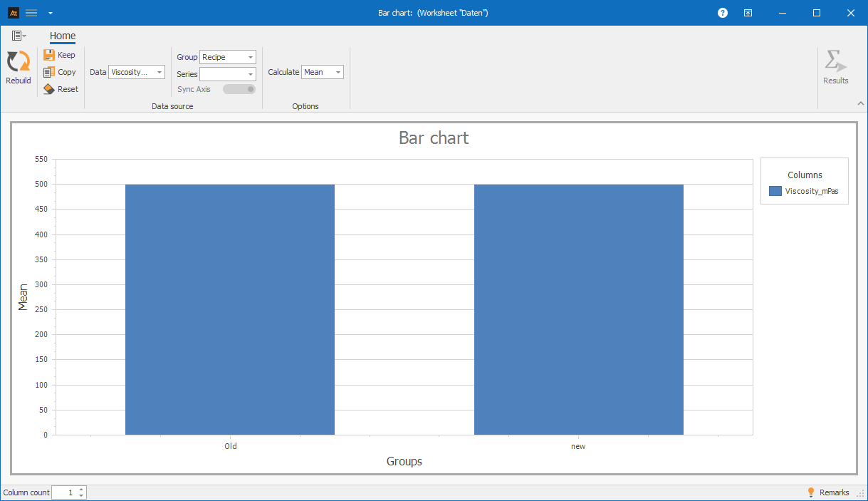Viewport: 868px width, 501px height.
Task: Toggle the Sync Axis switch
Action: click(x=239, y=89)
